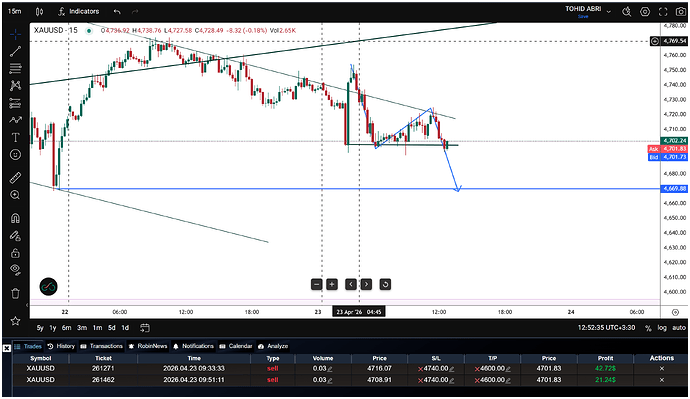Viewport: 690px width, 399px height.
Task: Open price scale settings at bottom right
Action: 675,312
